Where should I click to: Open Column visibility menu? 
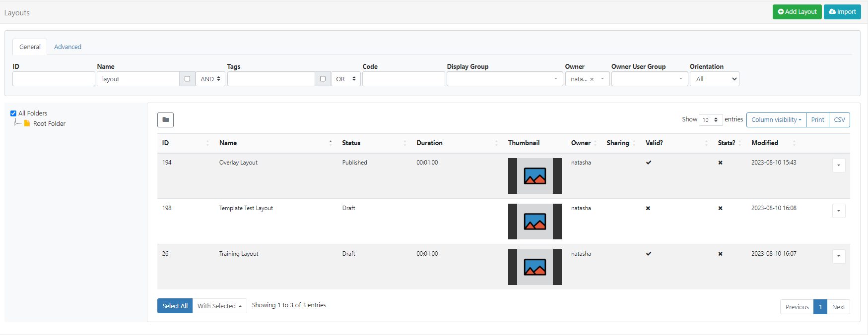776,120
